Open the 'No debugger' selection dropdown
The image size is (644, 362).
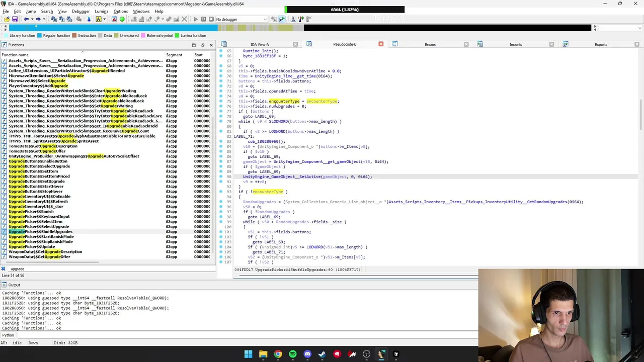click(241, 19)
